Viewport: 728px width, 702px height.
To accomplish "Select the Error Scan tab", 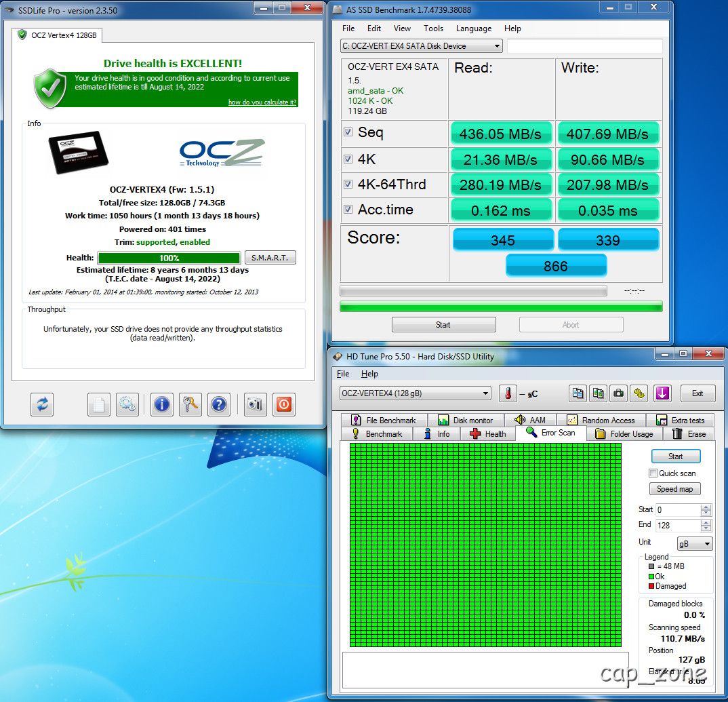I will [550, 433].
